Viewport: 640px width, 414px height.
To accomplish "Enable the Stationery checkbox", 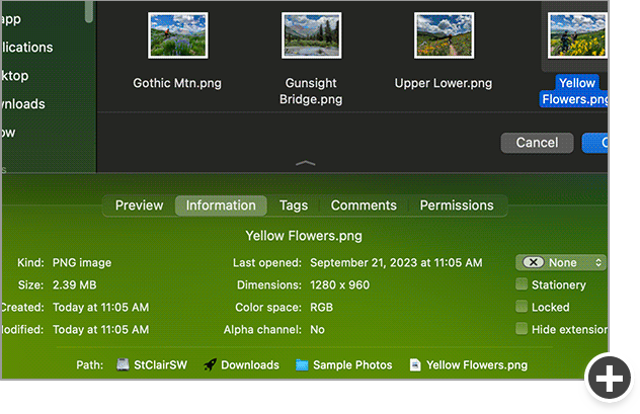I will pos(521,284).
